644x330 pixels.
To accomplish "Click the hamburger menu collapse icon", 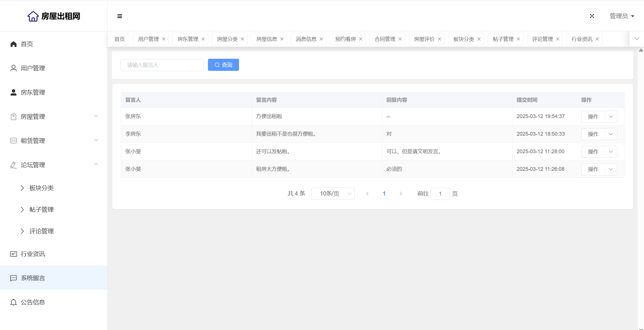I will pos(120,16).
